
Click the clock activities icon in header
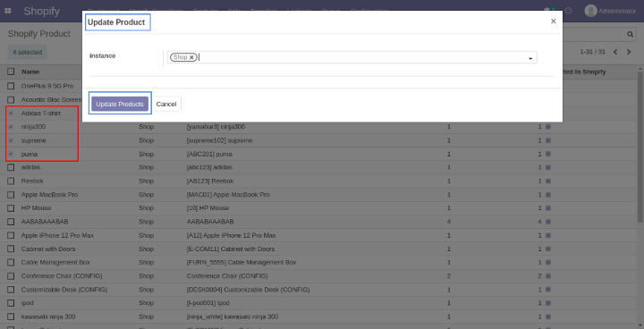coord(569,11)
